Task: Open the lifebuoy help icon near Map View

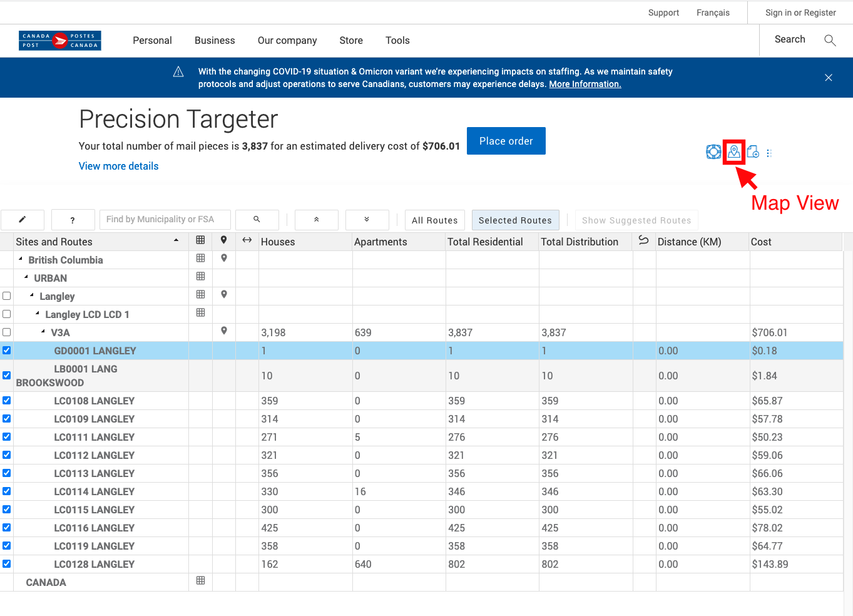Action: click(713, 152)
